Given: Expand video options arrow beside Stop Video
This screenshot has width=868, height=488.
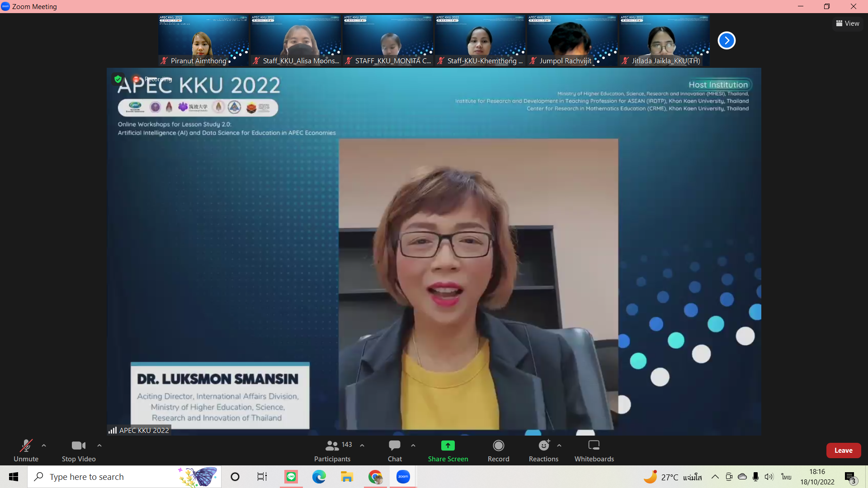Looking at the screenshot, I should [99, 446].
